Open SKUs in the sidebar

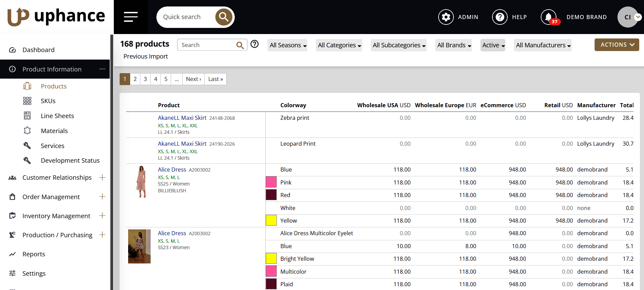[x=48, y=101]
